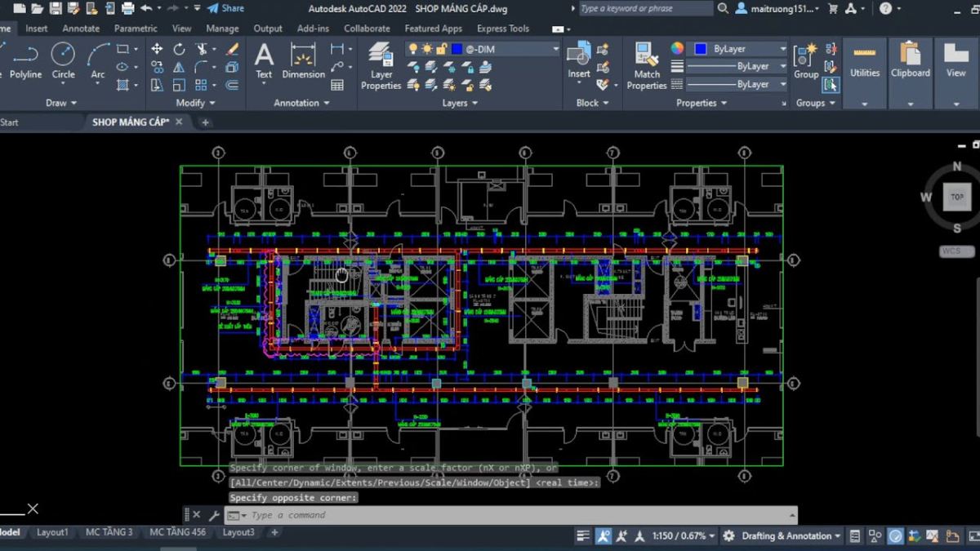Expand the Block panel
Screen dimensions: 980x551
[592, 103]
